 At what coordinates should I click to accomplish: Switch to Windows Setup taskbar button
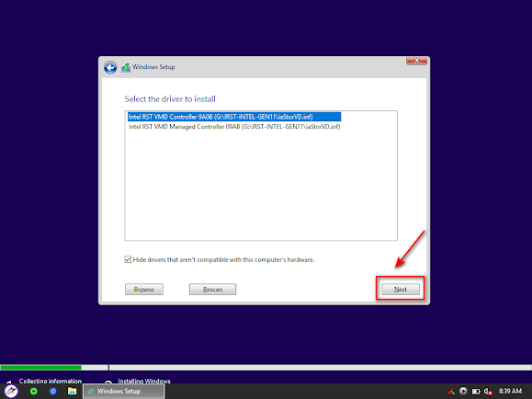(124, 392)
